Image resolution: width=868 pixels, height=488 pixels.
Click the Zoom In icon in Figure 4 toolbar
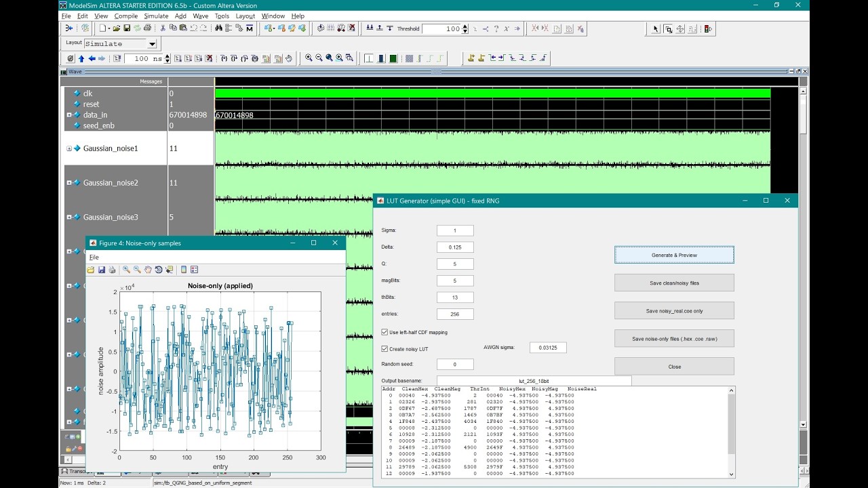pos(126,269)
